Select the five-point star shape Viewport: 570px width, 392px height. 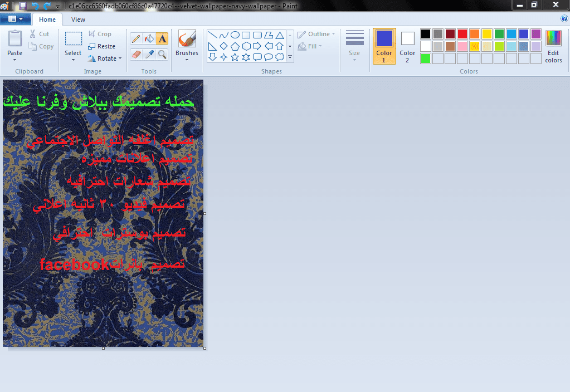[x=235, y=57]
